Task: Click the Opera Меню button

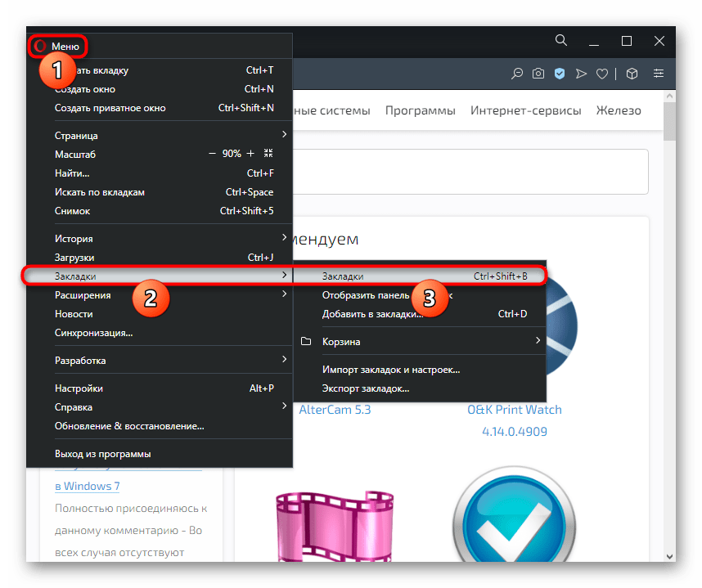Action: pyautogui.click(x=57, y=46)
